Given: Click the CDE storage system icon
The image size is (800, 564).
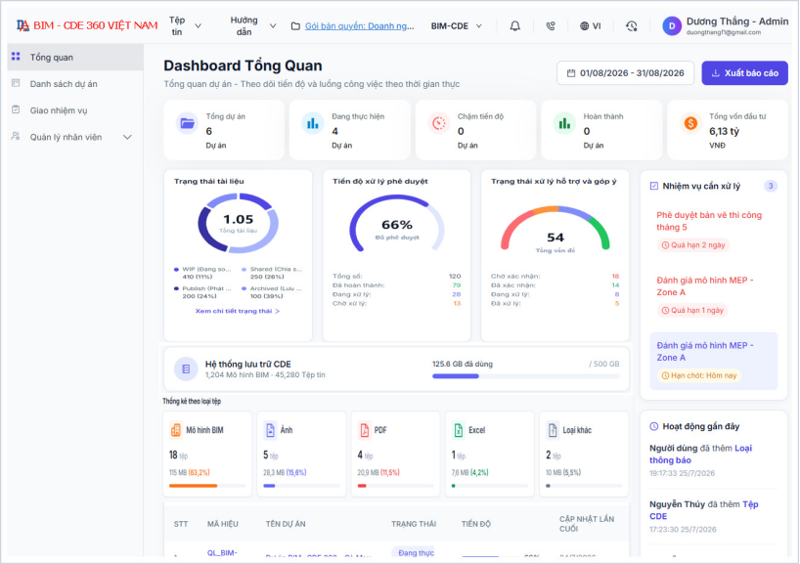Looking at the screenshot, I should [x=186, y=369].
